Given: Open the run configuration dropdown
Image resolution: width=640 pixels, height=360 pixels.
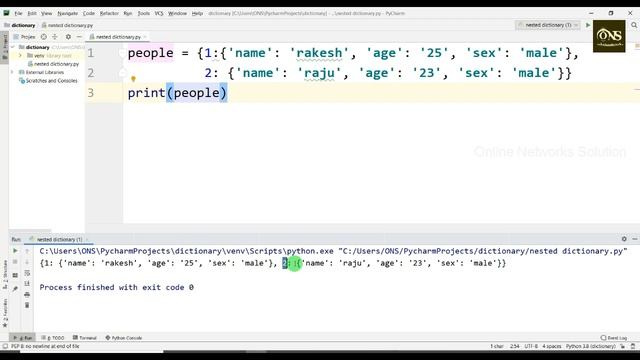Looking at the screenshot, I should 548,25.
